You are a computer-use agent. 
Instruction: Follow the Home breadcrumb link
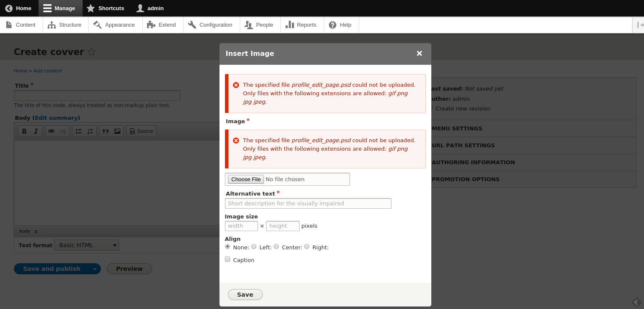coord(21,71)
